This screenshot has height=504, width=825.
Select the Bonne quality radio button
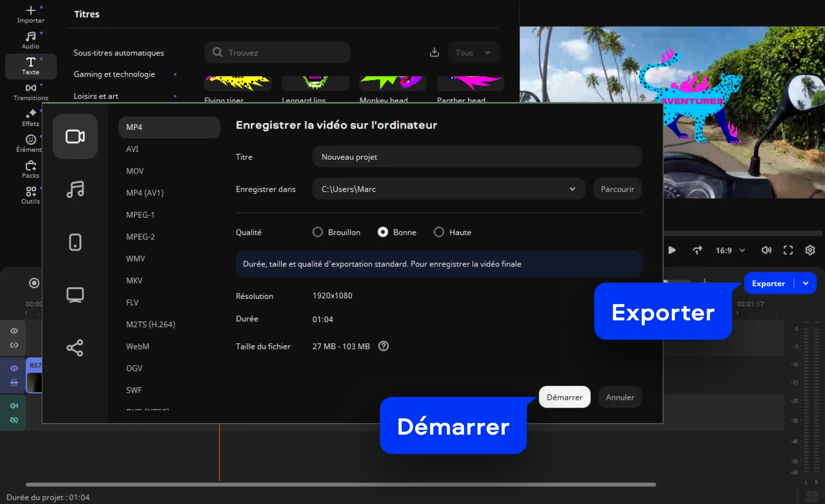382,232
